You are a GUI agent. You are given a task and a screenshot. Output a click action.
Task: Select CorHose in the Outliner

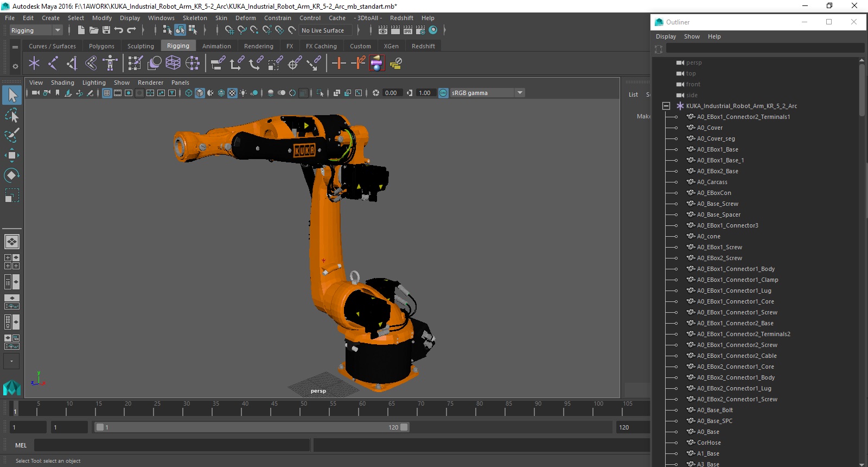(709, 443)
